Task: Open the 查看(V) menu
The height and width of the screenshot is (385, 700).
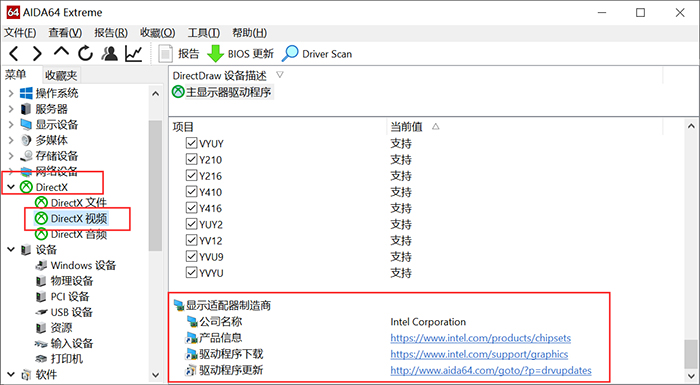Action: [x=65, y=33]
